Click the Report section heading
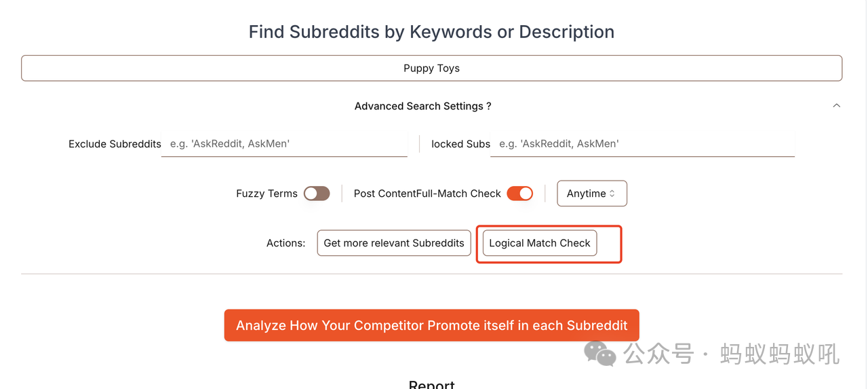Screen dimensions: 868x389 (431, 384)
